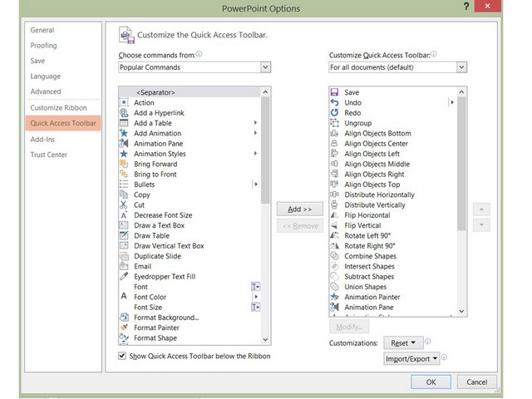Viewport: 532px width, 399px height.
Task: Open the General options category
Action: pos(42,30)
